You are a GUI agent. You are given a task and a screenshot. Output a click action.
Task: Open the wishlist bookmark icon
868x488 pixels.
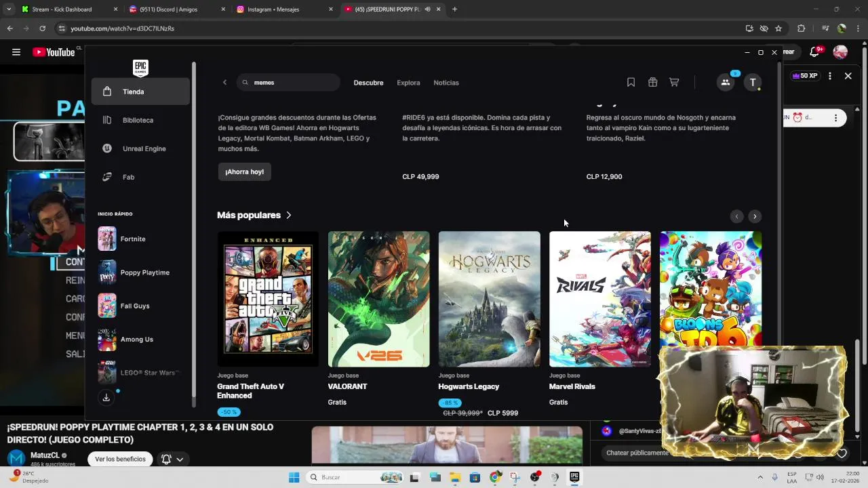631,82
